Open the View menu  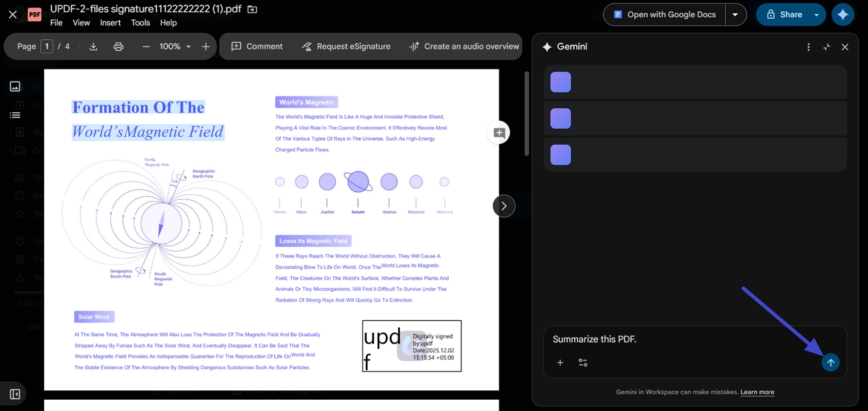pos(81,23)
